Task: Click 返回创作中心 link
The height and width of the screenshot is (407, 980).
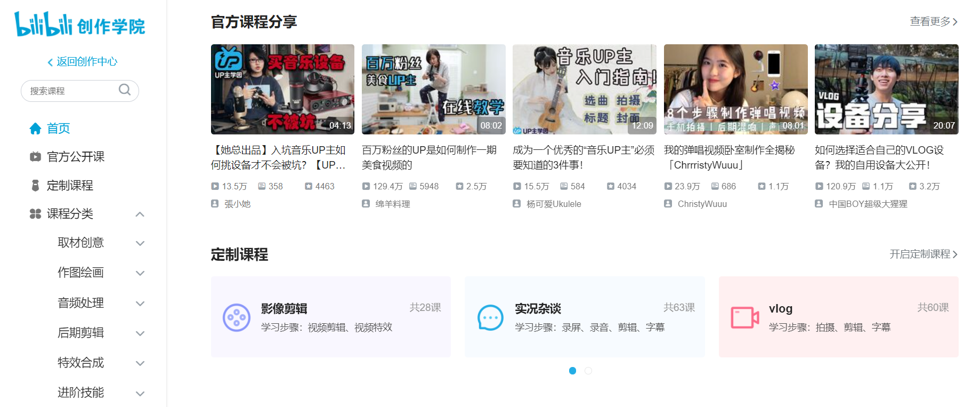Action: click(x=83, y=61)
